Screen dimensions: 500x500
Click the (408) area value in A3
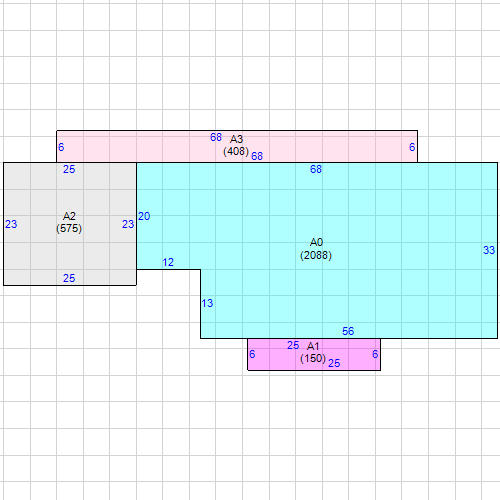point(236,151)
